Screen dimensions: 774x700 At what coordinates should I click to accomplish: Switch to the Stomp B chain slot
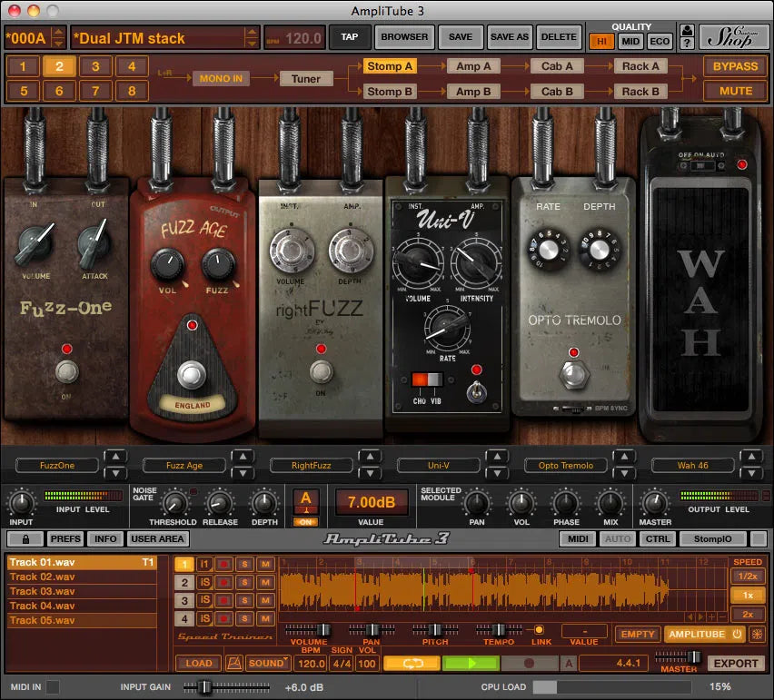pyautogui.click(x=390, y=91)
